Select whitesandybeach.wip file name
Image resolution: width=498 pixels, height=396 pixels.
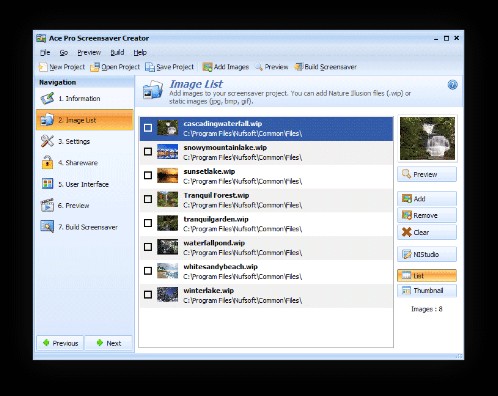click(220, 267)
